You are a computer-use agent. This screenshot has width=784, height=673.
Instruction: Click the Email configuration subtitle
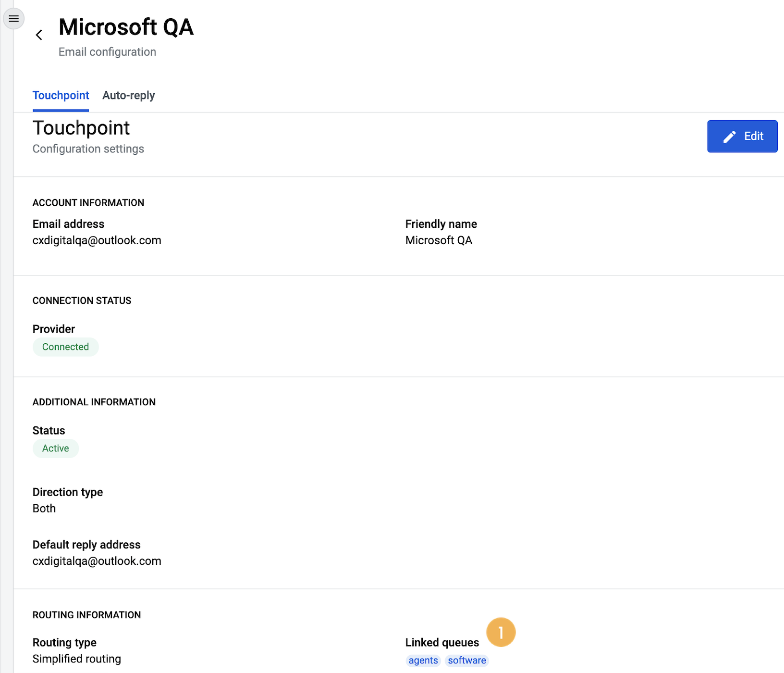[x=107, y=52]
